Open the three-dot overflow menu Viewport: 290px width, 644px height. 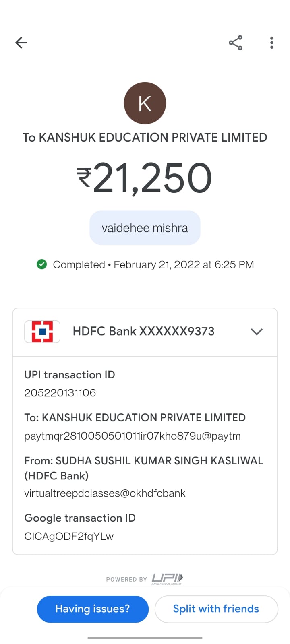coord(272,43)
